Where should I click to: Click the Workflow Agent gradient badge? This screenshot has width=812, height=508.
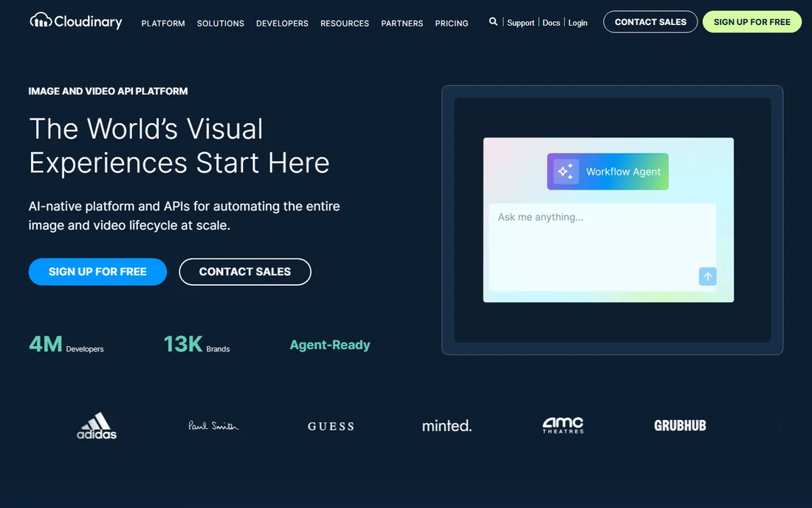click(x=608, y=171)
